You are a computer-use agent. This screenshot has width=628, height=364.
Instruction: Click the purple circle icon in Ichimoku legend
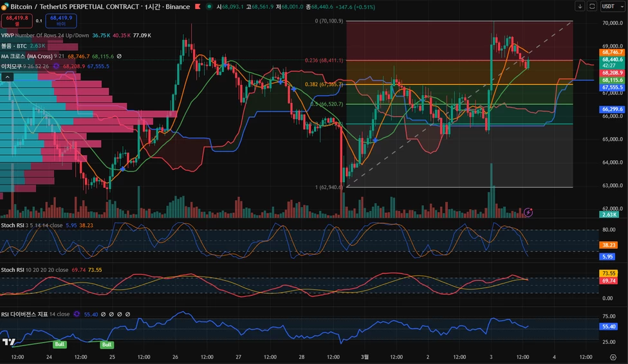[x=56, y=66]
